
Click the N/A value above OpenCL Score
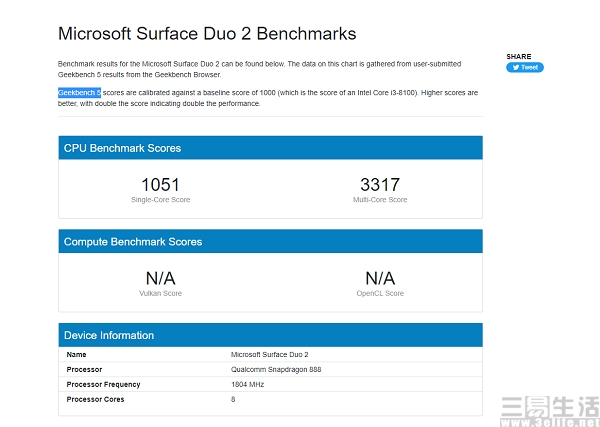pos(380,279)
